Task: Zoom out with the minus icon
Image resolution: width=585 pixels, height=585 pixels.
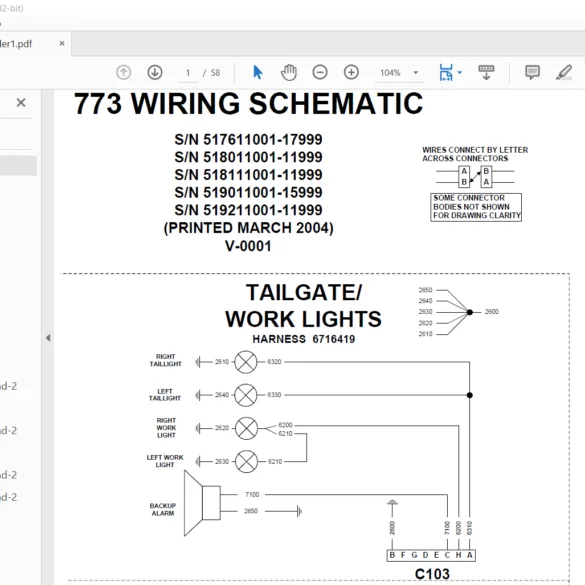Action: (320, 72)
